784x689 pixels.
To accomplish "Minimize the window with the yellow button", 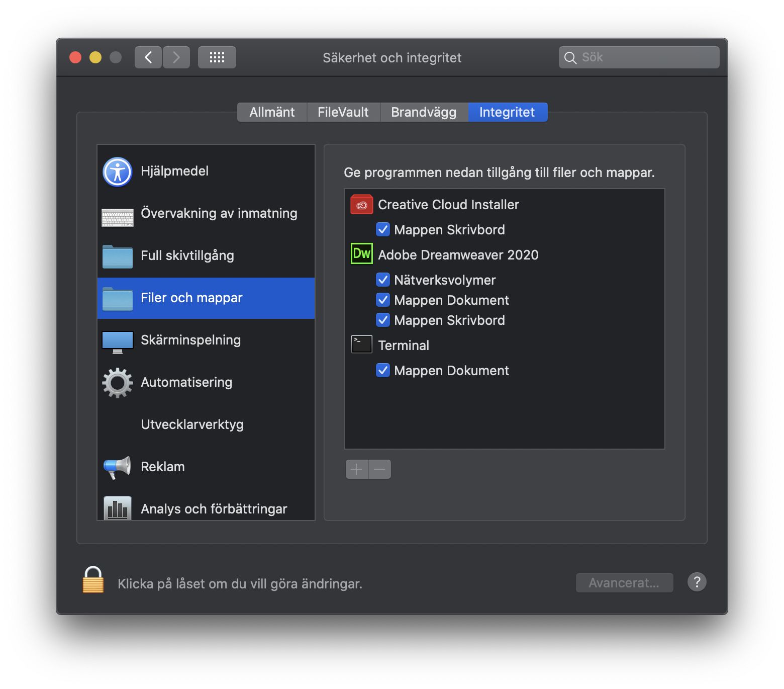I will point(95,57).
